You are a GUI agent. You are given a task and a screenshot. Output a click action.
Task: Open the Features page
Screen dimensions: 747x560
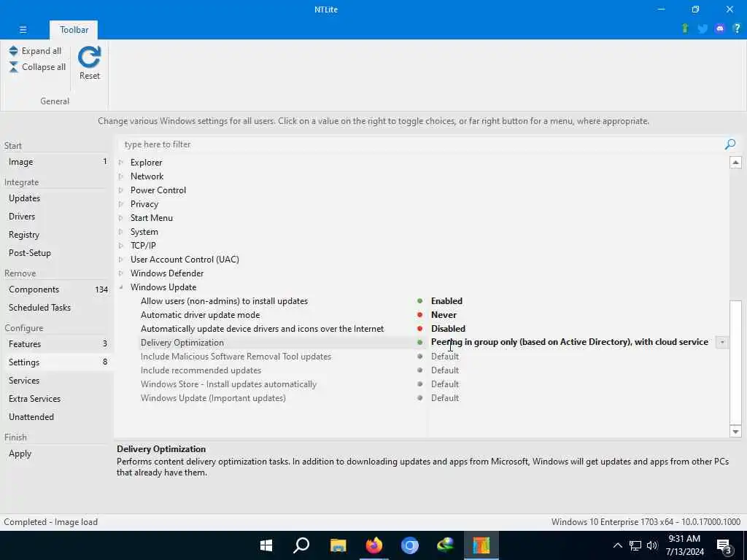click(x=57, y=344)
